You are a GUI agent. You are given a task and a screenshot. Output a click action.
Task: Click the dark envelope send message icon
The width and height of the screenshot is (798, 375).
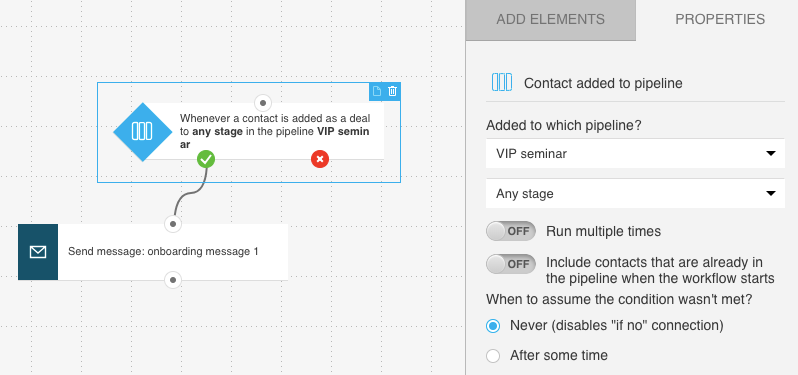pyautogui.click(x=38, y=251)
